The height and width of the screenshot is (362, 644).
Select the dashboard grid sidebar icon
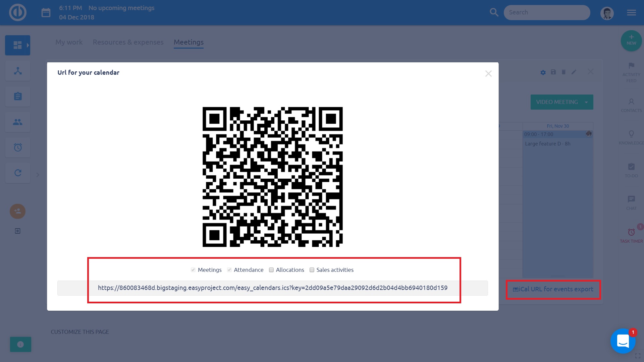pos(17,45)
